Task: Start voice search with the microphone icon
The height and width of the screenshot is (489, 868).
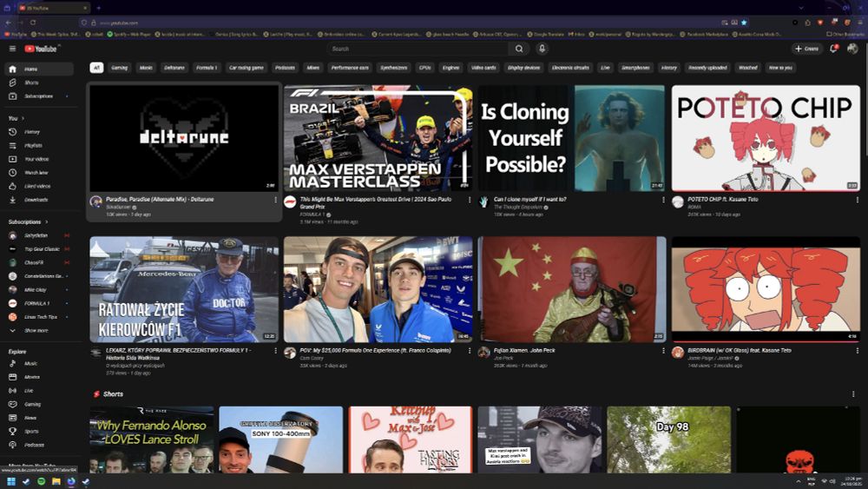Action: pos(542,49)
